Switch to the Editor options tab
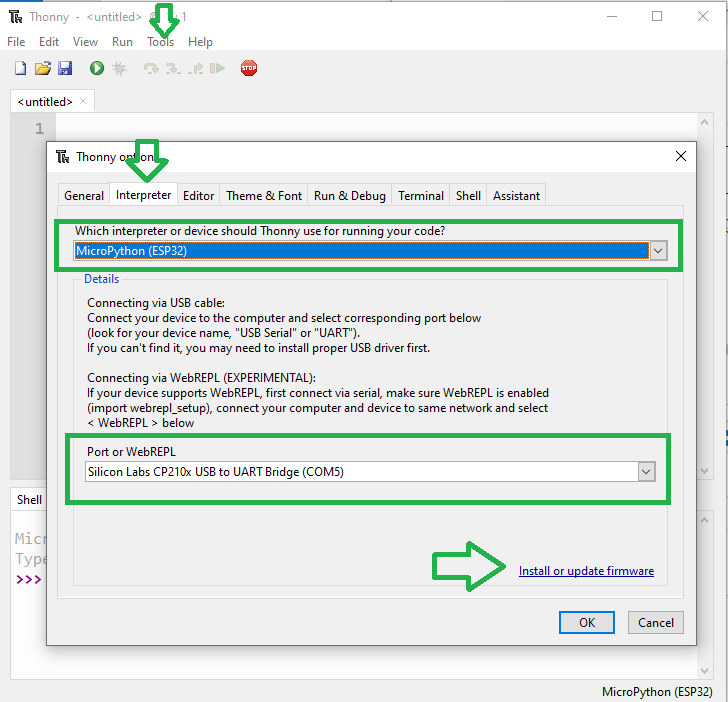This screenshot has width=728, height=702. click(198, 196)
